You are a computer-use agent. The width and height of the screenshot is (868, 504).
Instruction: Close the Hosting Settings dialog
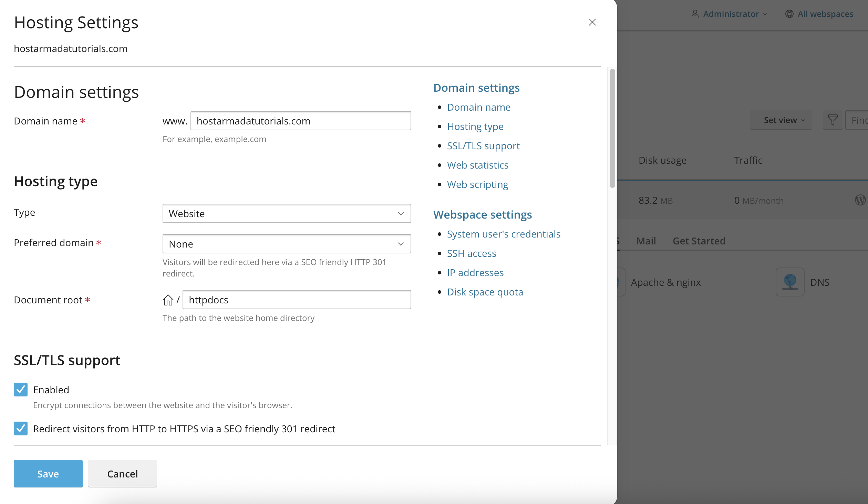click(592, 22)
